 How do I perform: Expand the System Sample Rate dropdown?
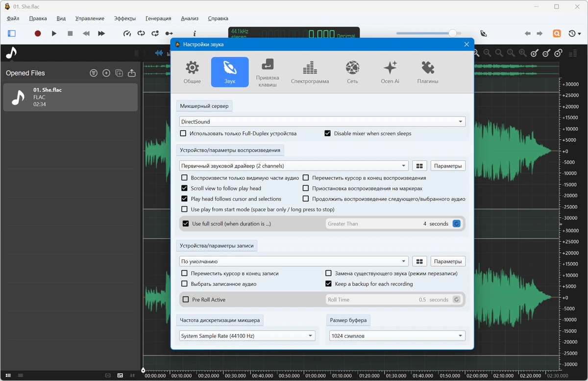coord(247,336)
